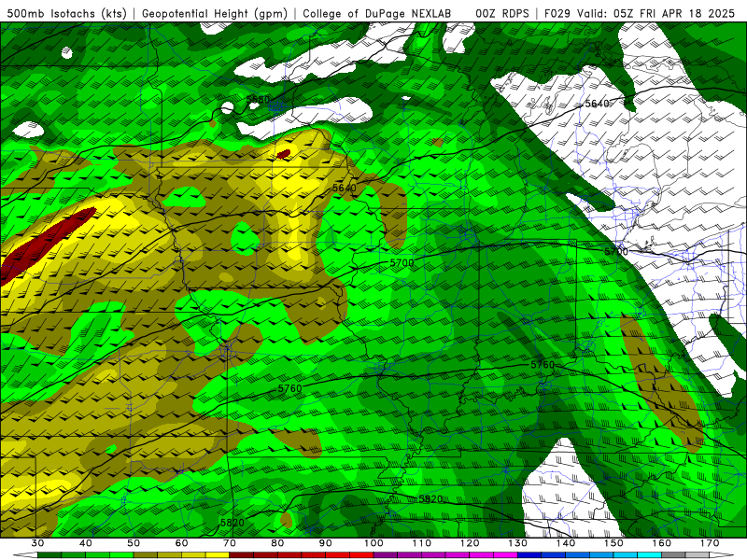Click the large dark red jet streak core
The height and width of the screenshot is (560, 747).
click(45, 246)
